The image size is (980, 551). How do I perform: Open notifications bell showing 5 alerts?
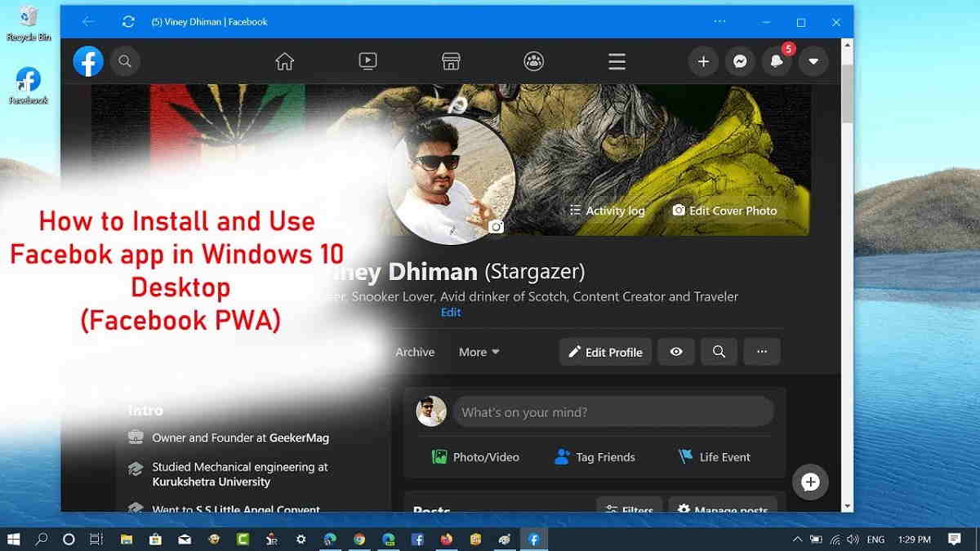tap(777, 61)
